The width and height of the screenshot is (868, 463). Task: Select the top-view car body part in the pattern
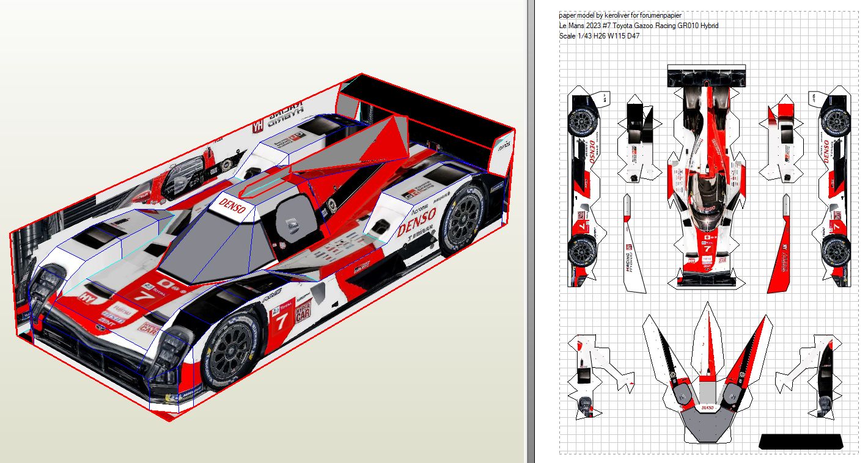click(707, 177)
